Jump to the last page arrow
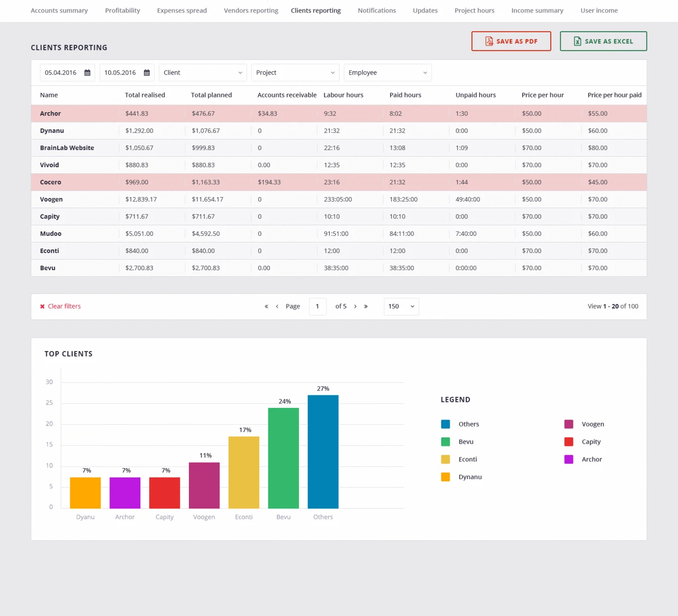This screenshot has height=616, width=678. tap(366, 306)
